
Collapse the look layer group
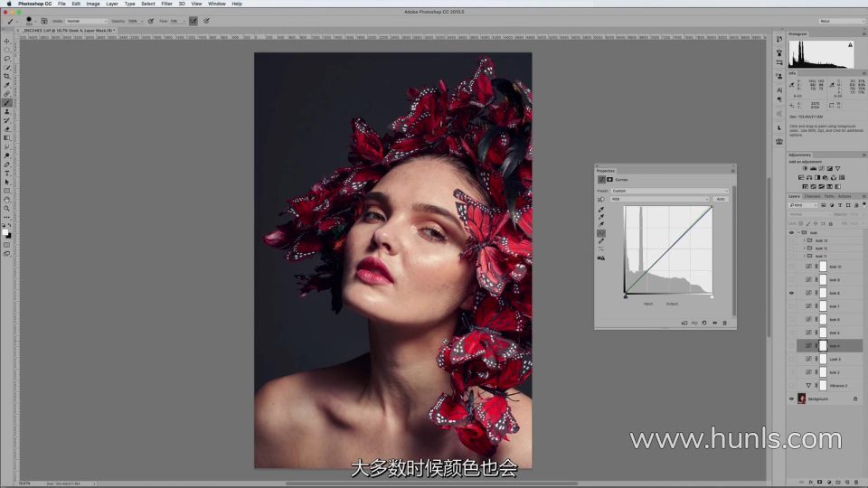tap(798, 233)
